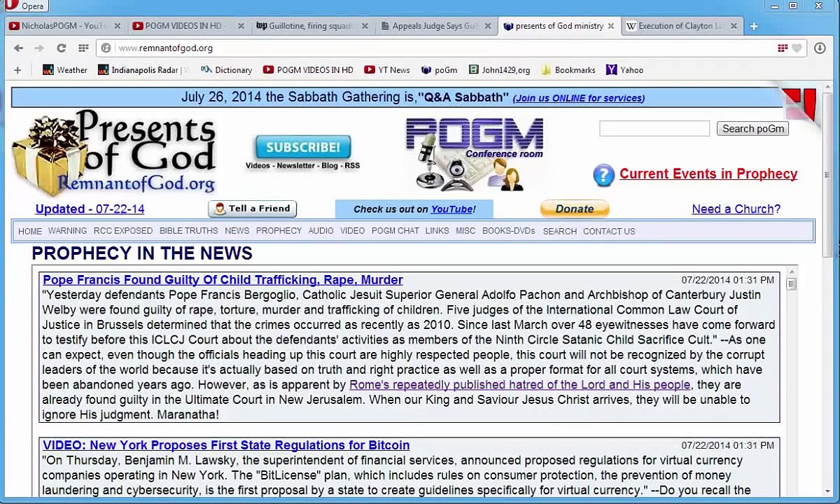840x504 pixels.
Task: Select BIBLE TRUTHS in site navigation
Action: 188,231
